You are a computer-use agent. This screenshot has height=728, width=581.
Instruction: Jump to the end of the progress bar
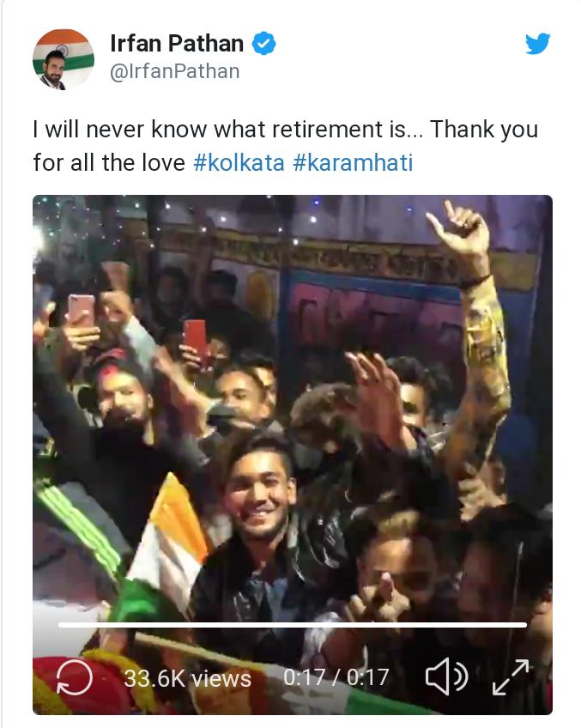[x=525, y=625]
